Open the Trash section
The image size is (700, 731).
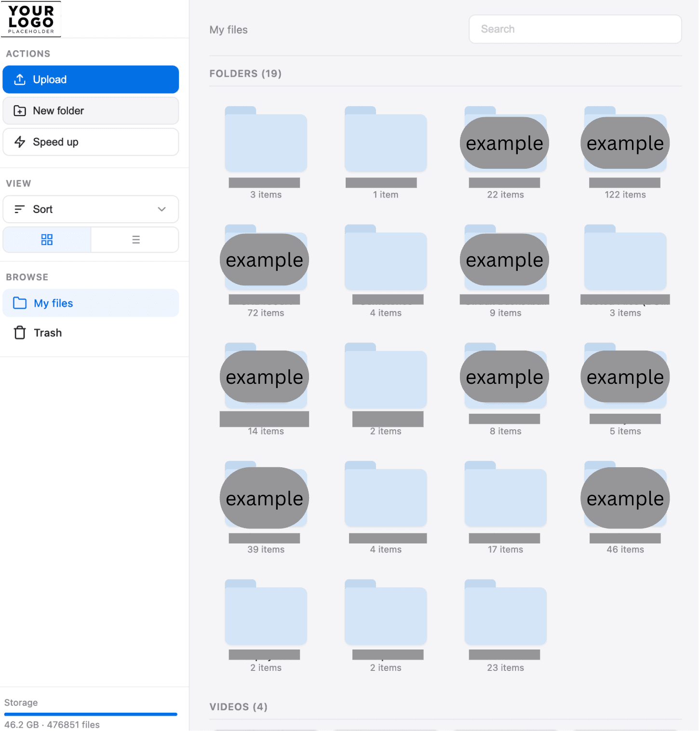click(x=91, y=333)
